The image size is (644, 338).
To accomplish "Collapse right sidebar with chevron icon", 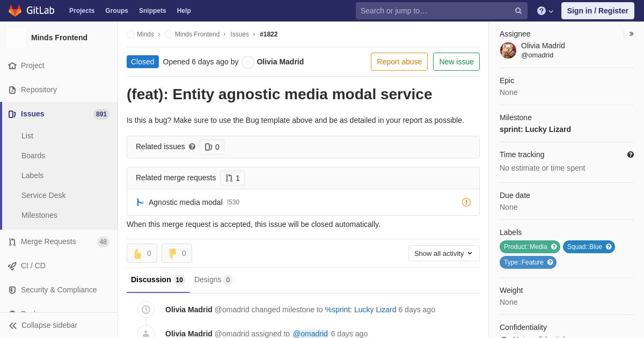I will point(631,34).
